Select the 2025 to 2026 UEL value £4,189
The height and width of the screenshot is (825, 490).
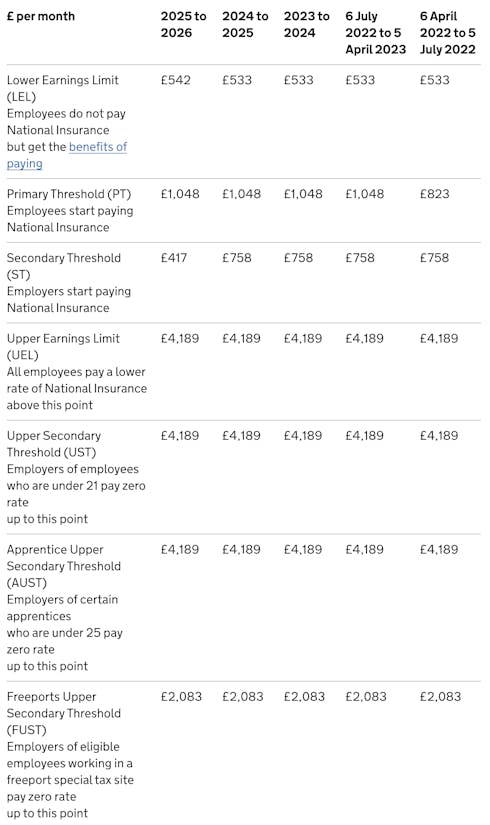179,339
